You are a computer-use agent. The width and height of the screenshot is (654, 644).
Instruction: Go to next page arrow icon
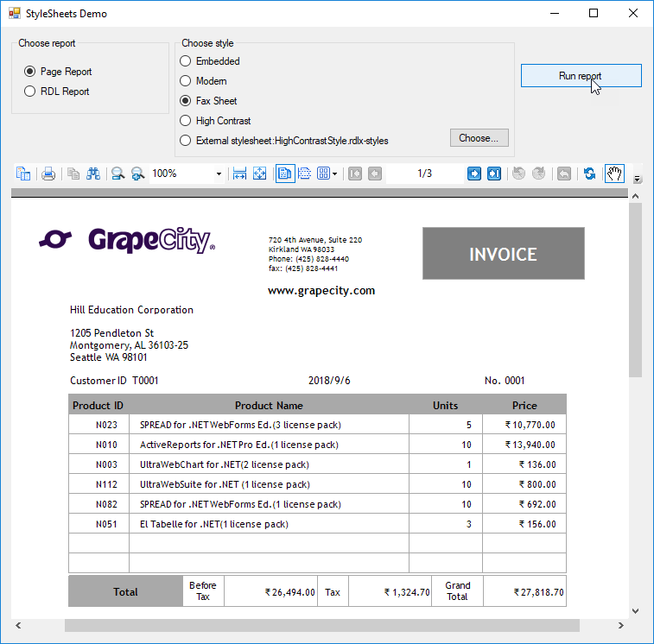pos(474,174)
